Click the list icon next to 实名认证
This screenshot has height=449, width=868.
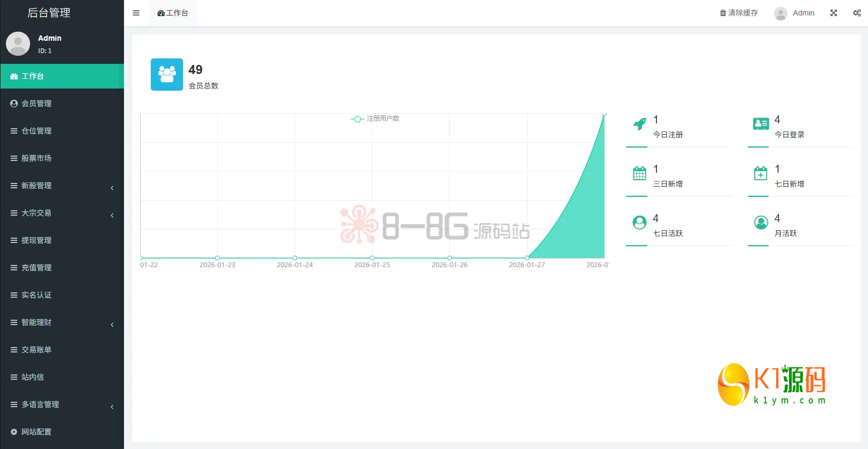[14, 295]
